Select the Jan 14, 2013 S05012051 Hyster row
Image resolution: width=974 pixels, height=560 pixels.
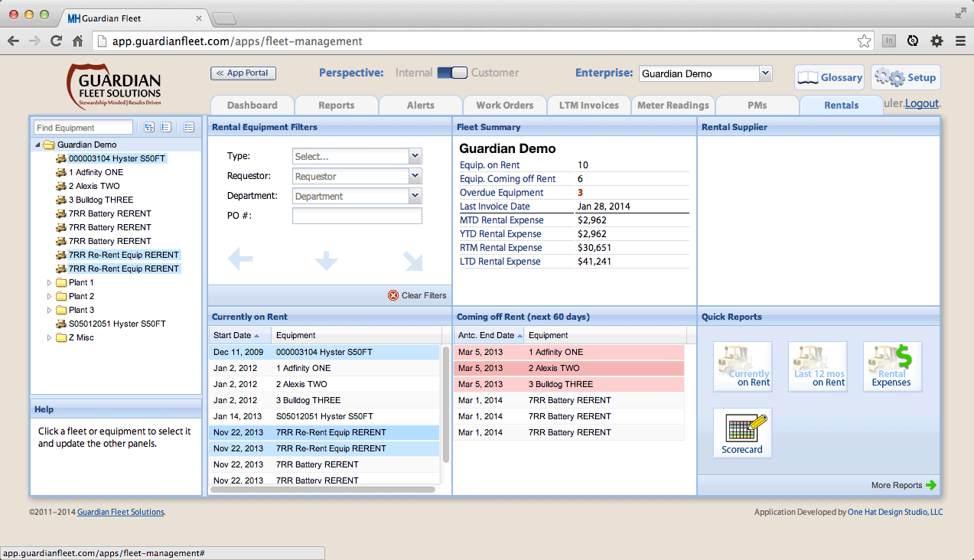click(x=324, y=416)
